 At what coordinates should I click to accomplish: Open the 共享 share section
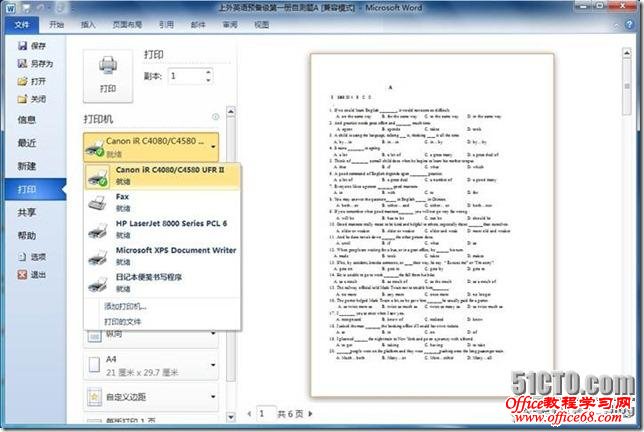coord(27,213)
